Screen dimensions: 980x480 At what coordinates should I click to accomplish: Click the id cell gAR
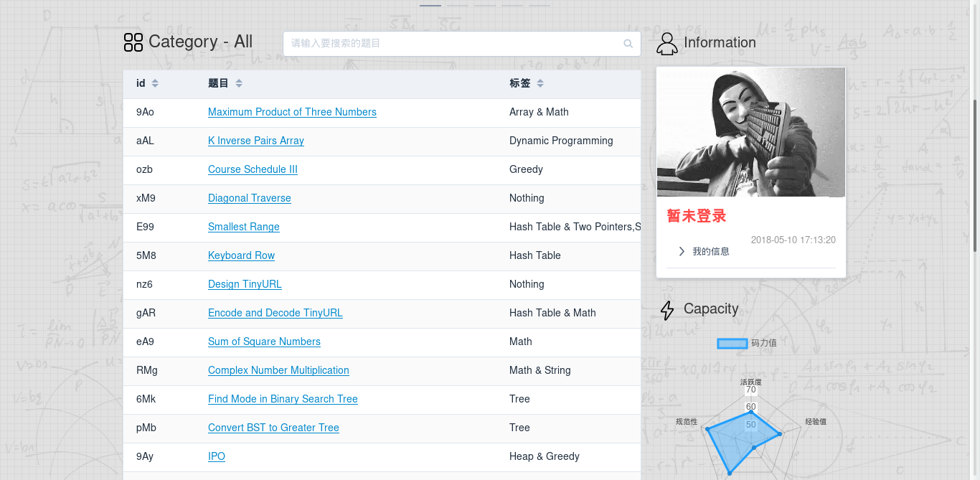tap(146, 313)
